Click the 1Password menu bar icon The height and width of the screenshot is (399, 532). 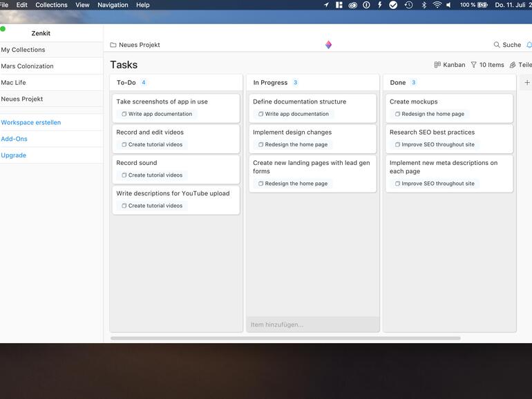[x=366, y=5]
